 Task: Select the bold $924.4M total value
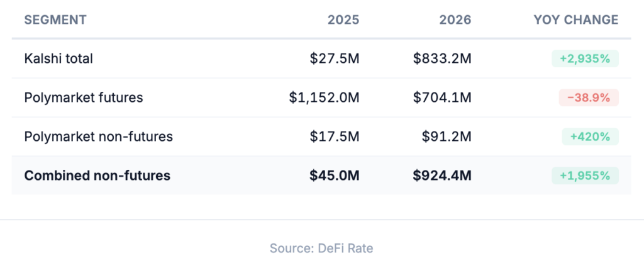click(442, 176)
